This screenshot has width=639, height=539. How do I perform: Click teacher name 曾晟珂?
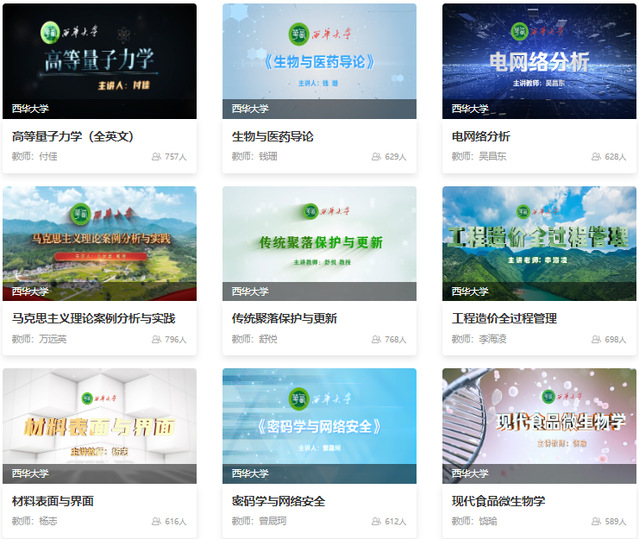(271, 522)
